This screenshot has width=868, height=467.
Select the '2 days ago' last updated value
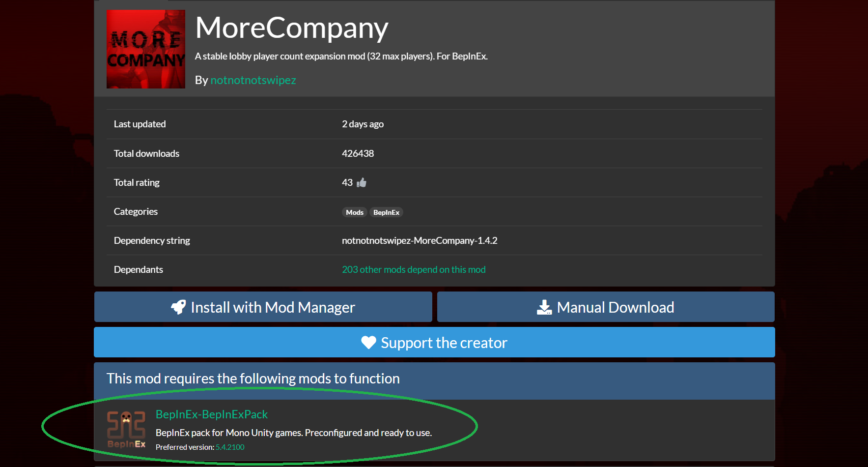pyautogui.click(x=363, y=124)
